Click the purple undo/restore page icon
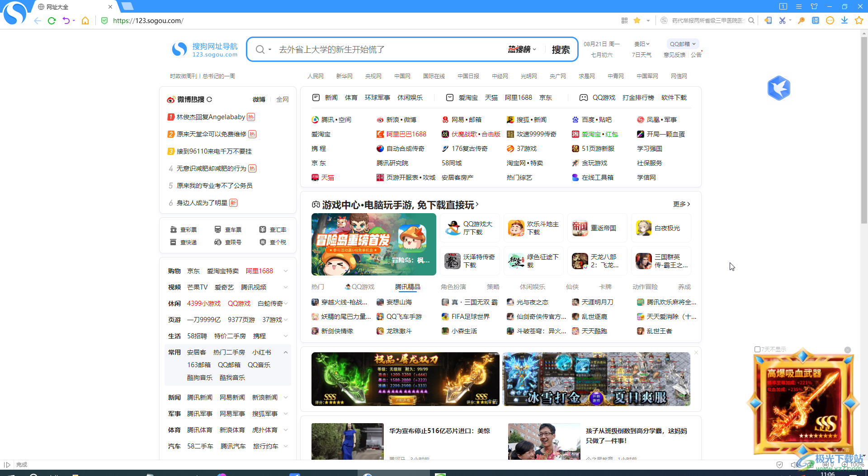868x476 pixels. [66, 21]
